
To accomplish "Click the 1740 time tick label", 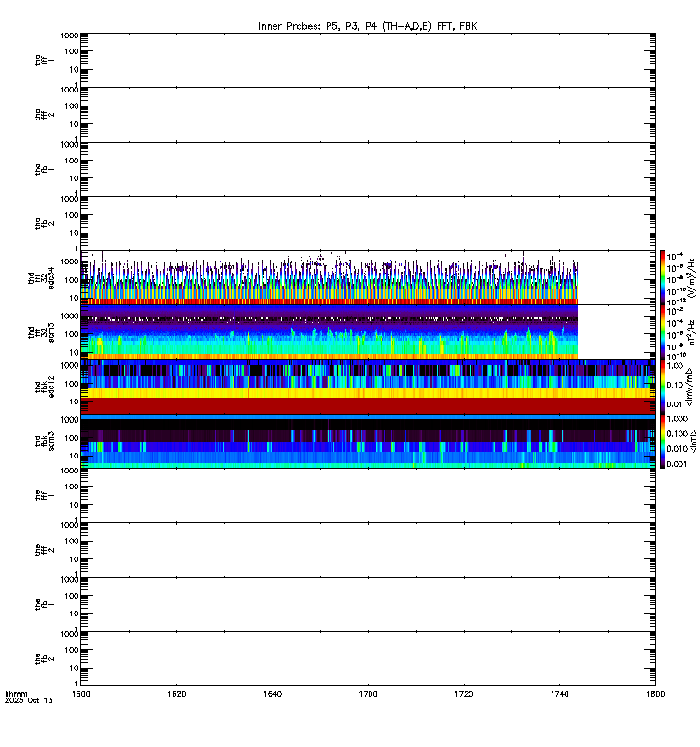I will [559, 694].
